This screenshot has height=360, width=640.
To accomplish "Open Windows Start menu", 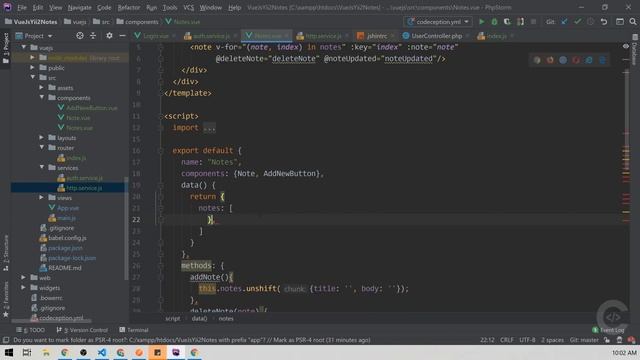I will click(9, 352).
